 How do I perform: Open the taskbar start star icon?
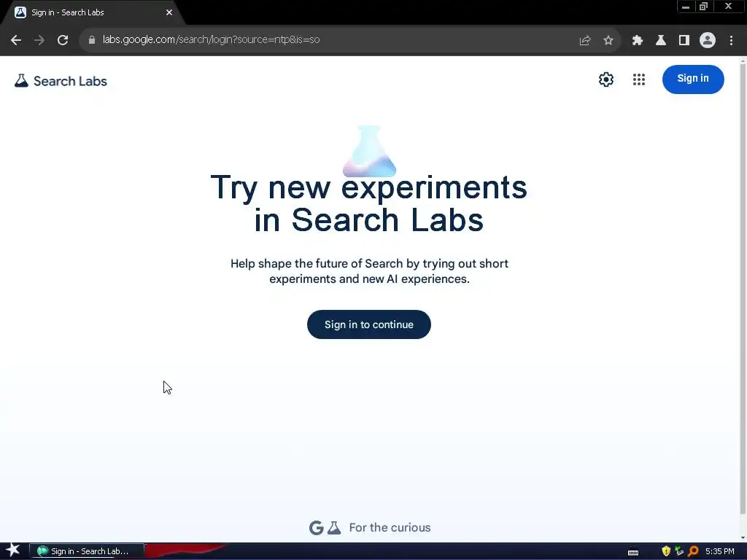(13, 551)
